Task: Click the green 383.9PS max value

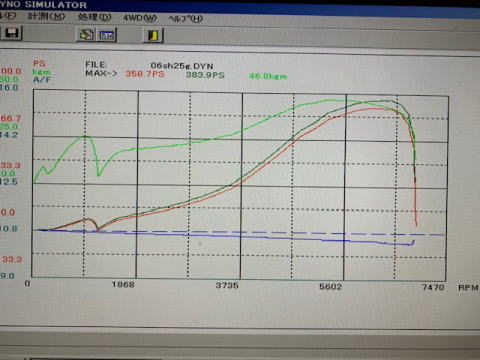Action: (x=205, y=75)
